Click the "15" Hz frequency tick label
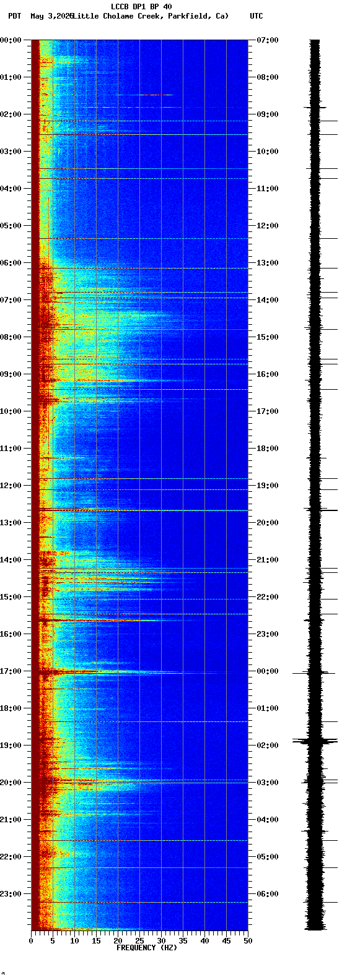The image size is (342, 980). pos(96,941)
